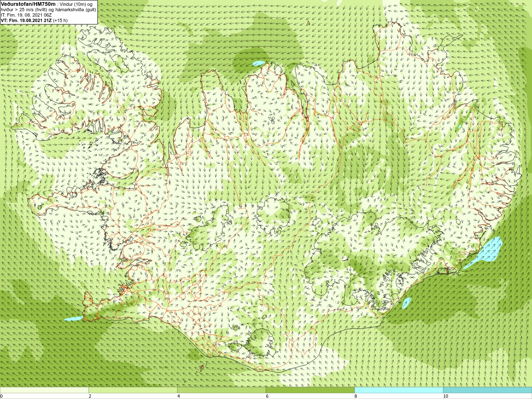532x399 pixels.
Task: Click the '2' scale label
Action: (90, 396)
